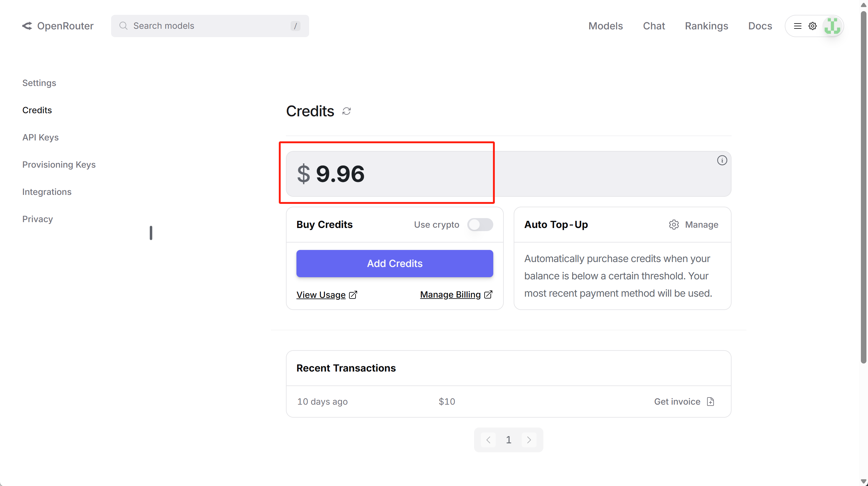Click the search magnifier icon

[x=123, y=26]
